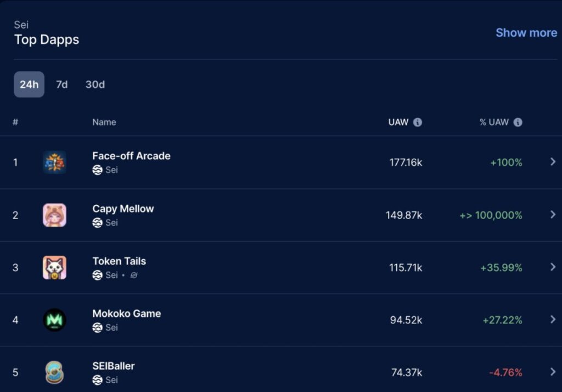The image size is (562, 392).
Task: Click the Show more link
Action: coord(526,33)
